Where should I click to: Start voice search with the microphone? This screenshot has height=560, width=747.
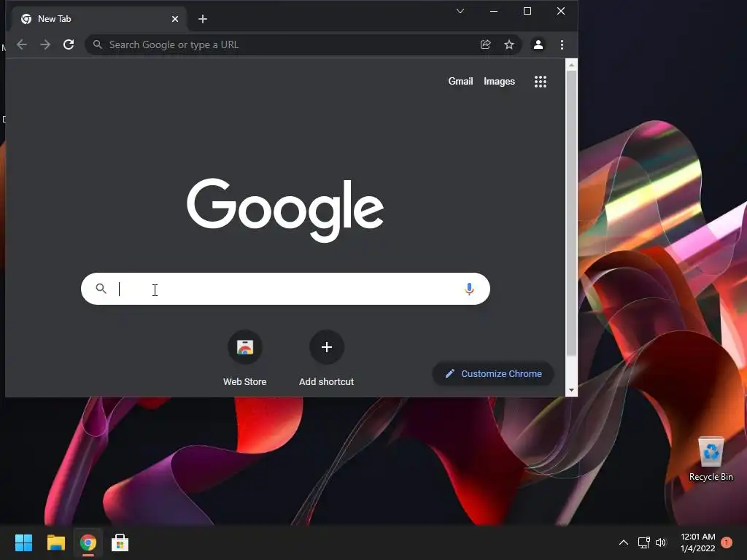click(x=469, y=289)
